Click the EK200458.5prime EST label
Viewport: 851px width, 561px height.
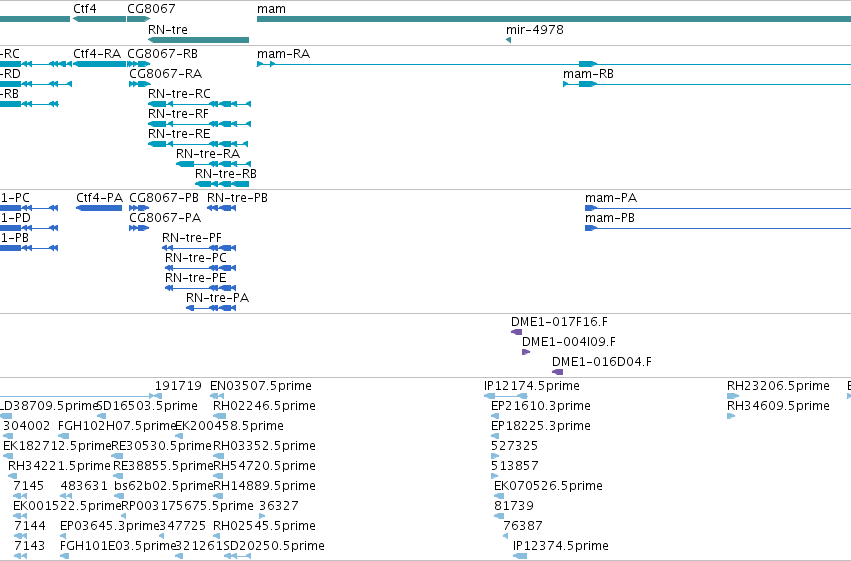tap(229, 426)
